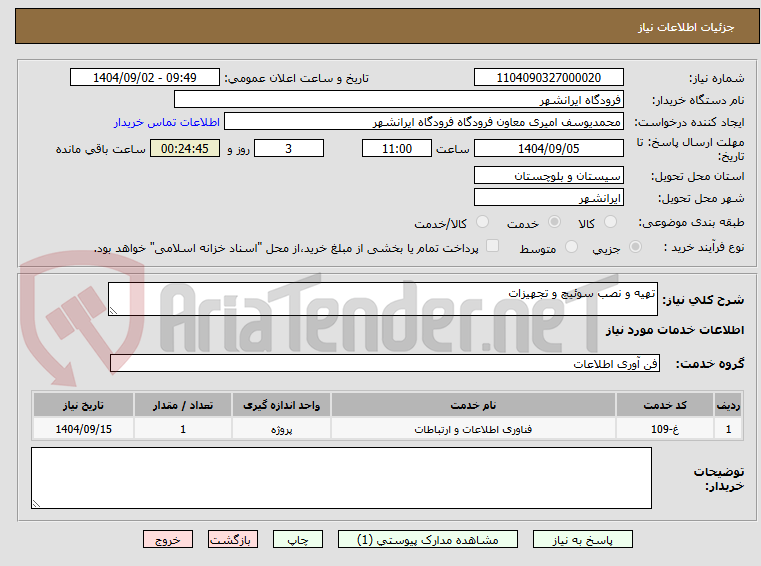Click the buyer name field فرودگاه ایرانشهر
761x566 pixels.
(398, 100)
